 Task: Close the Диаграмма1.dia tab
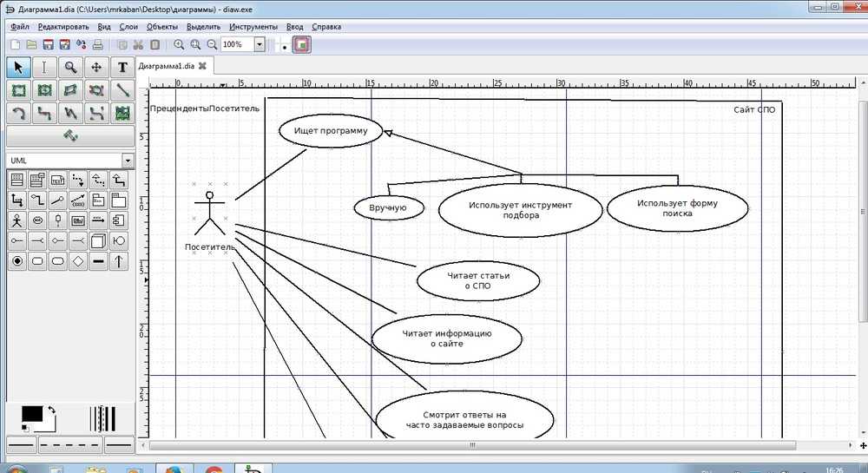tap(202, 66)
